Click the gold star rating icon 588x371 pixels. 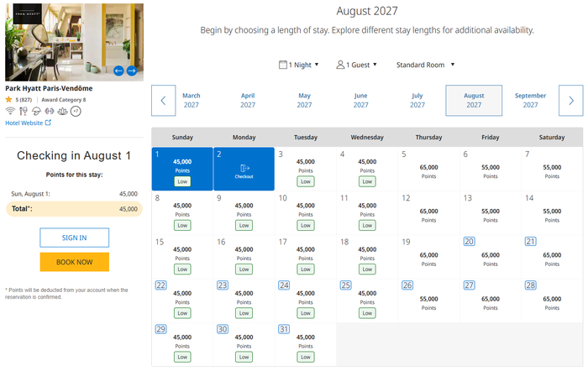pos(8,99)
